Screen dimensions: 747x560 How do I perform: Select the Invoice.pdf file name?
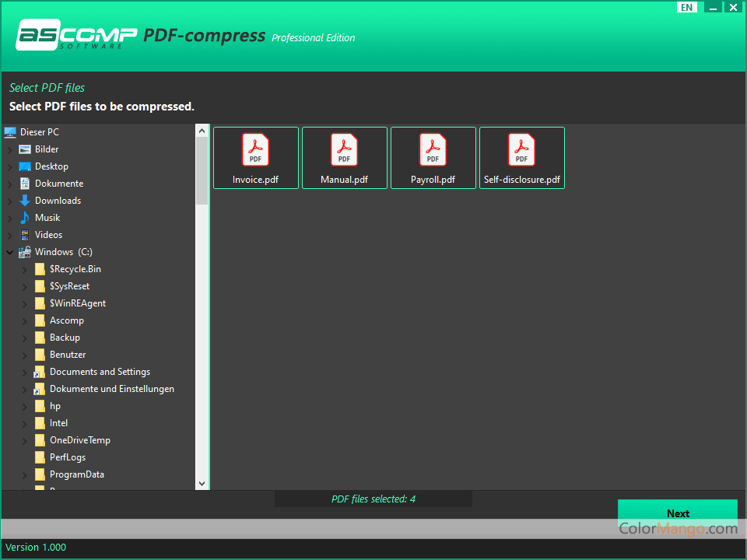(x=255, y=180)
